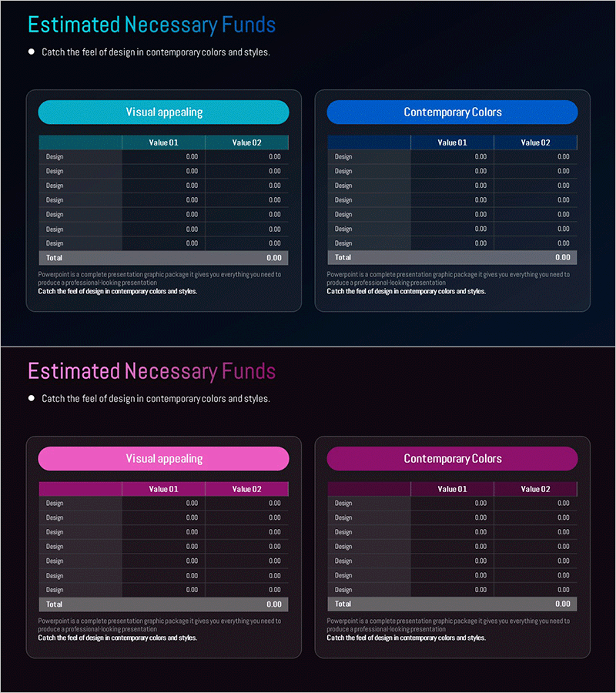Click the Total row in the pink table
Image resolution: width=616 pixels, height=693 pixels.
coord(163,604)
